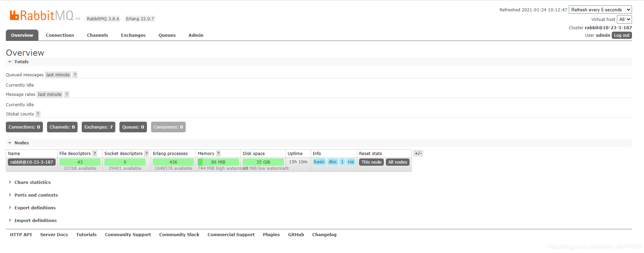
Task: Log out of admin user
Action: coord(622,35)
